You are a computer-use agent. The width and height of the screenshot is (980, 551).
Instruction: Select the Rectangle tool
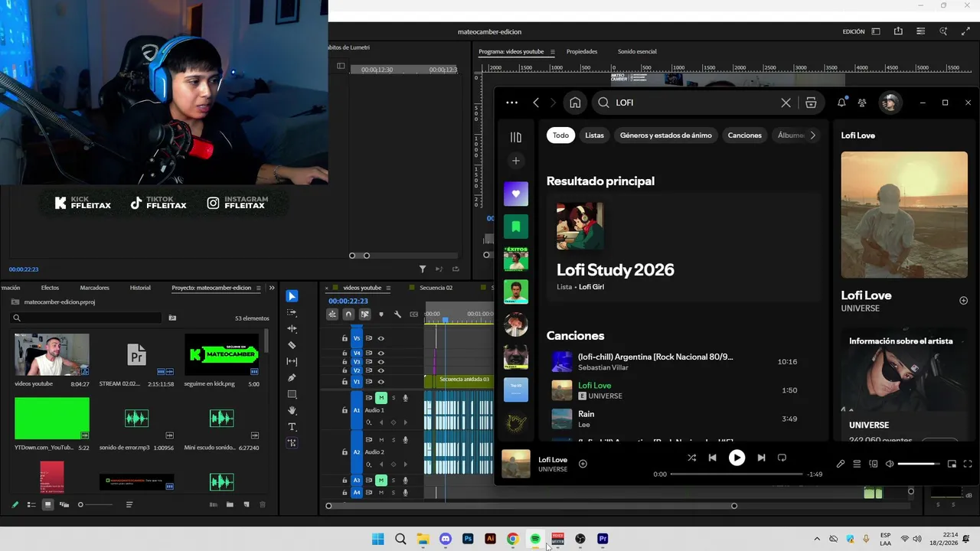point(292,394)
